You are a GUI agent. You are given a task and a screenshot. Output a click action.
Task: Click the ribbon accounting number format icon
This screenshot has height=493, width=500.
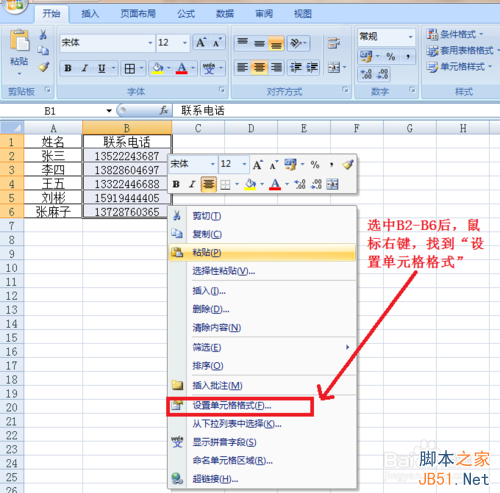point(366,56)
